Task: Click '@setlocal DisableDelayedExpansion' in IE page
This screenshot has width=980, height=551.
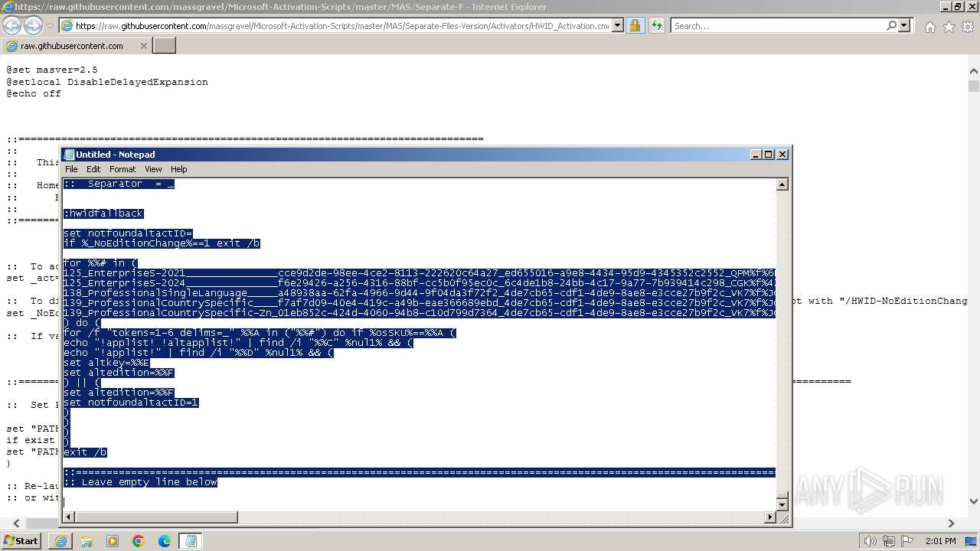Action: (x=107, y=82)
